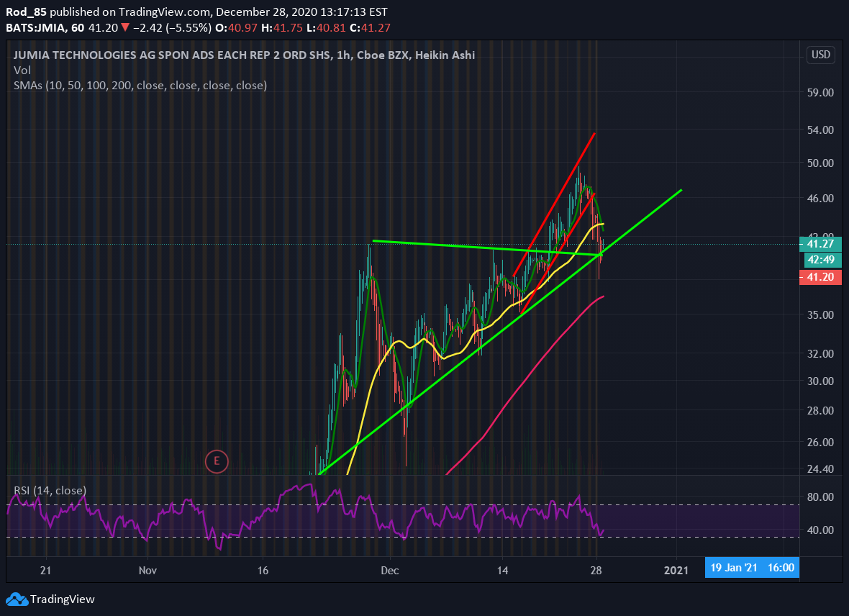The width and height of the screenshot is (849, 616).
Task: Click the Nov label on time axis
Action: pos(147,570)
